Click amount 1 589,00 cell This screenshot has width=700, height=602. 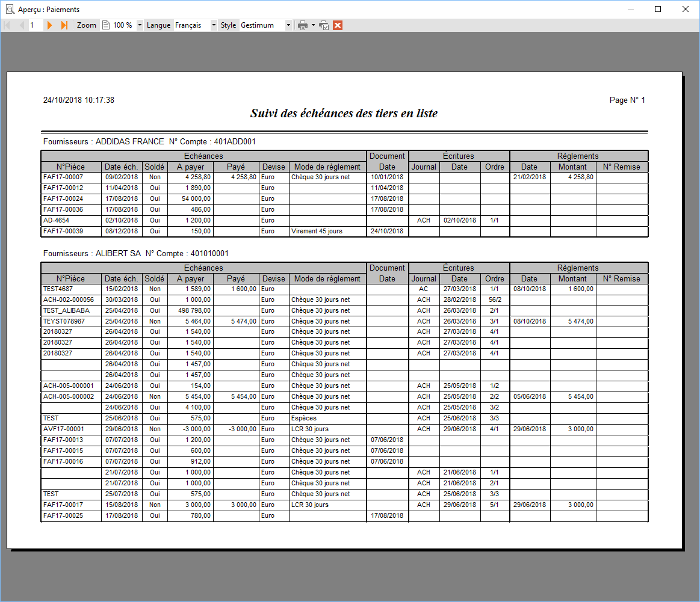[191, 289]
